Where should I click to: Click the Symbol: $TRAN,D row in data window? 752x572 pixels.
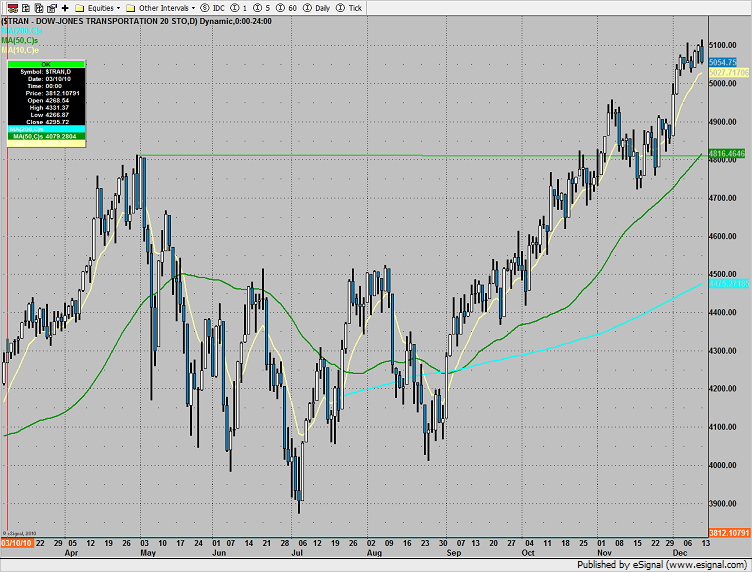(x=46, y=72)
